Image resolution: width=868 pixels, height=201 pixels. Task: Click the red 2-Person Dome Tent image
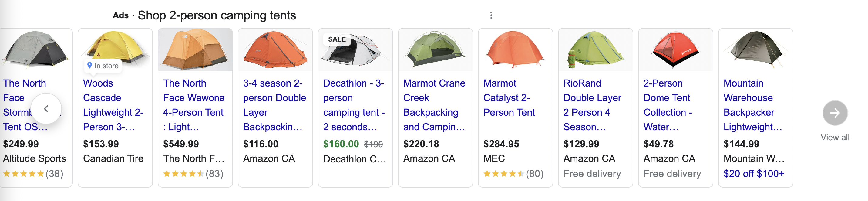675,50
